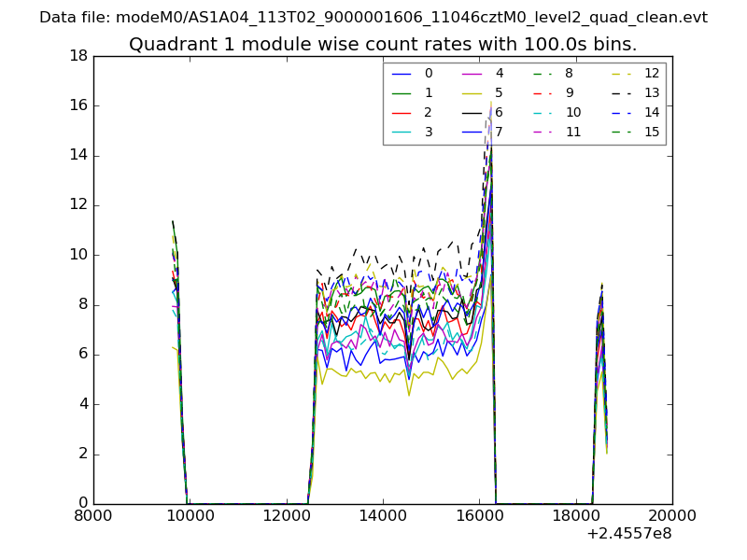Click the x-axis offset text +2.4557e8
The image size is (747, 560).
[629, 533]
